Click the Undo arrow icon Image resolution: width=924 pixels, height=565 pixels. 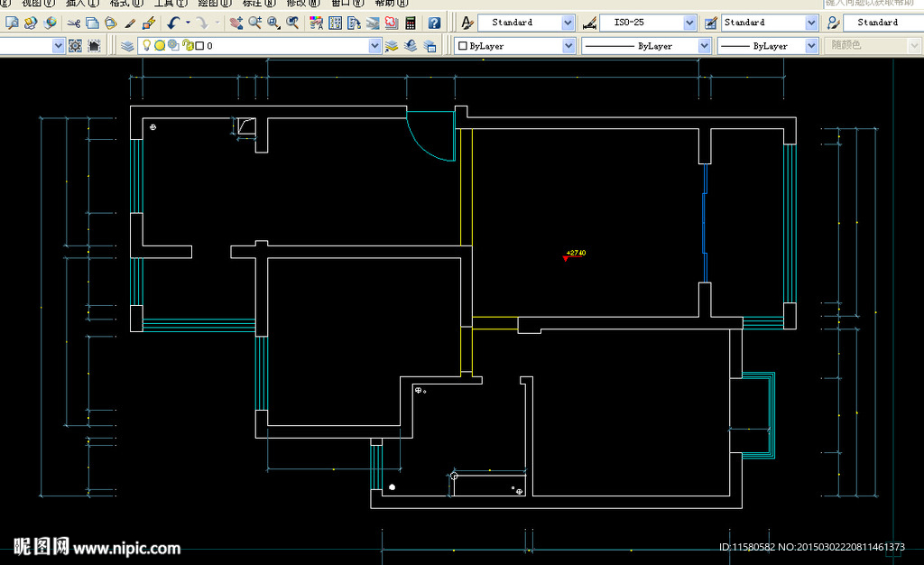173,23
